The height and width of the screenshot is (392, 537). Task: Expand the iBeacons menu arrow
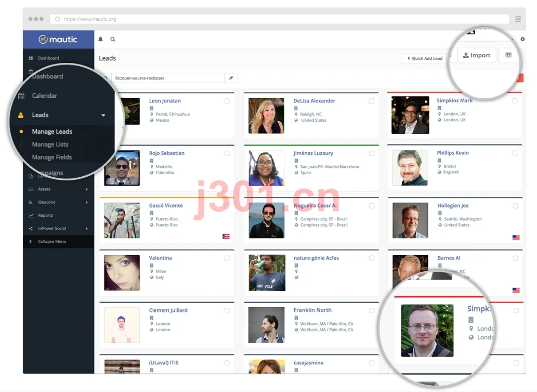pos(87,202)
